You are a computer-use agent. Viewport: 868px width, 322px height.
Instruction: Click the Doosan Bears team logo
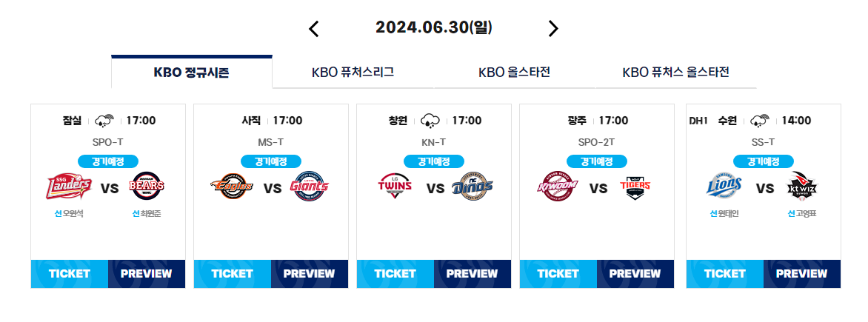tap(146, 187)
